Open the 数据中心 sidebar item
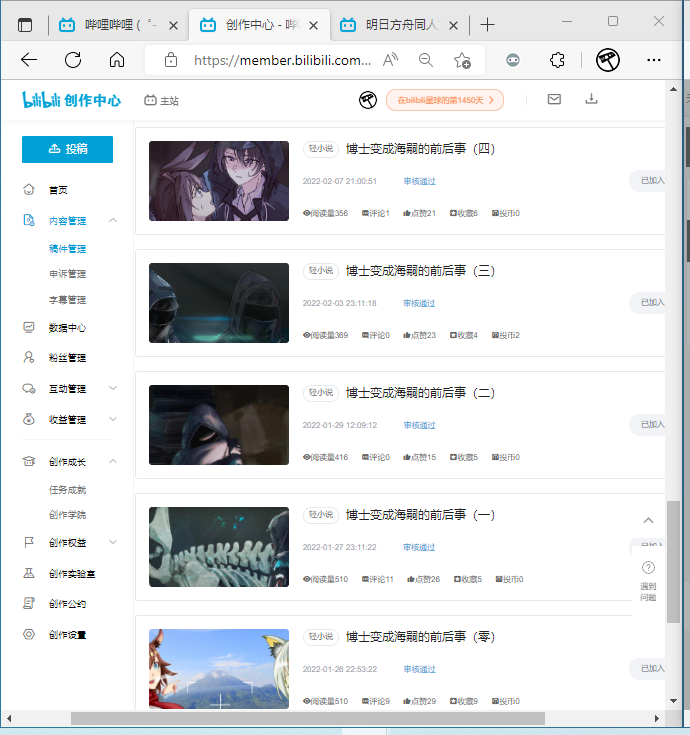690x735 pixels. point(67,327)
